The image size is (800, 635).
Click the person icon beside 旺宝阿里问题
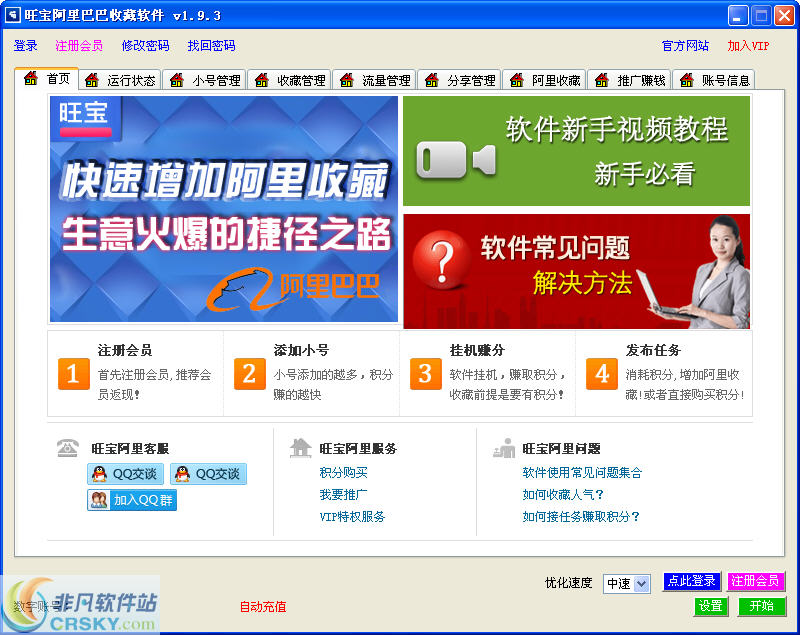tap(504, 448)
